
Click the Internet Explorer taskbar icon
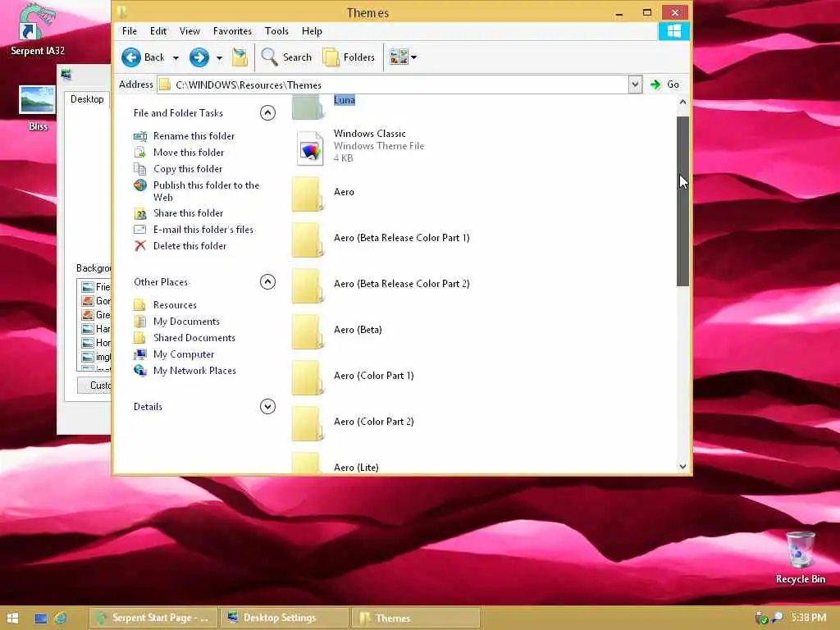pos(61,619)
